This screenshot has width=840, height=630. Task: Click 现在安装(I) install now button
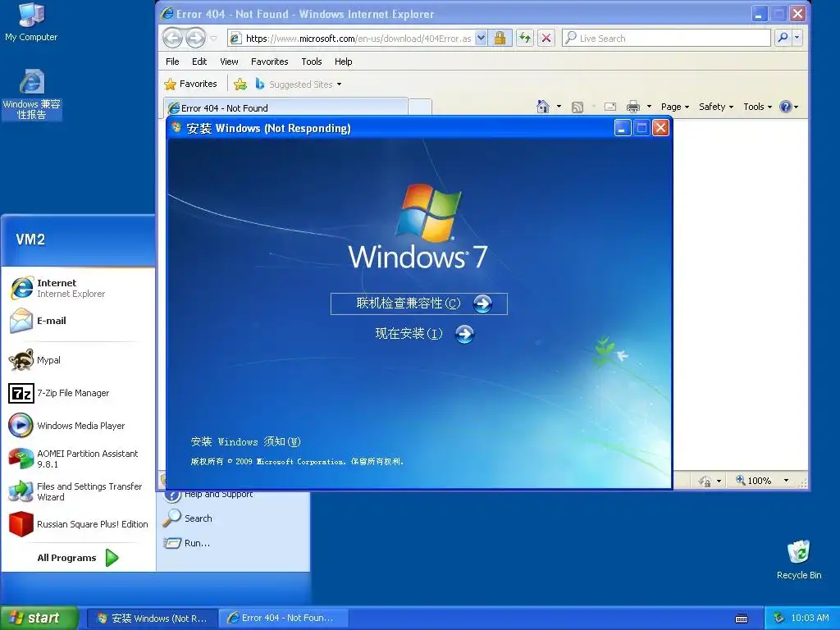(424, 334)
